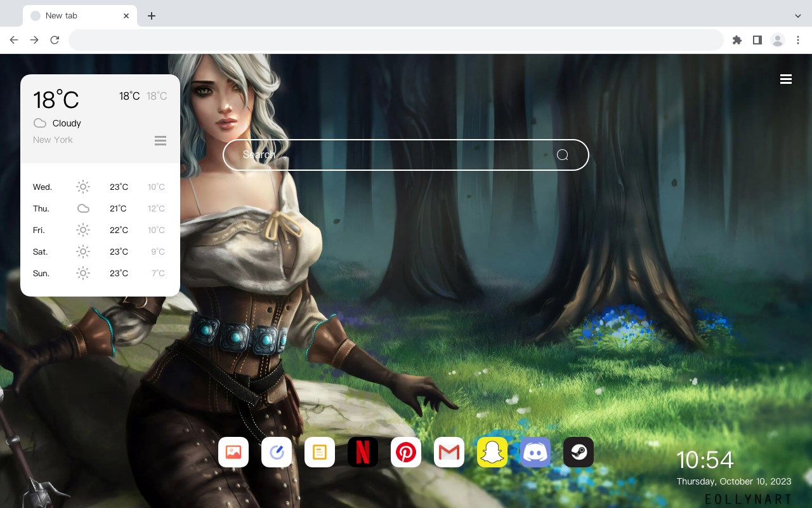This screenshot has height=508, width=812.
Task: Click the 21°C Thursday high temperature
Action: [x=118, y=209]
